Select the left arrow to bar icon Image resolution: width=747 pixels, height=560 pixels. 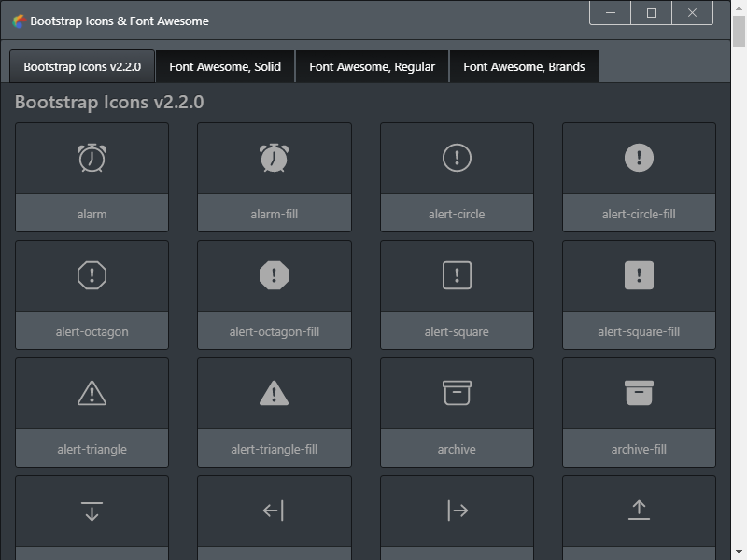[x=274, y=511]
